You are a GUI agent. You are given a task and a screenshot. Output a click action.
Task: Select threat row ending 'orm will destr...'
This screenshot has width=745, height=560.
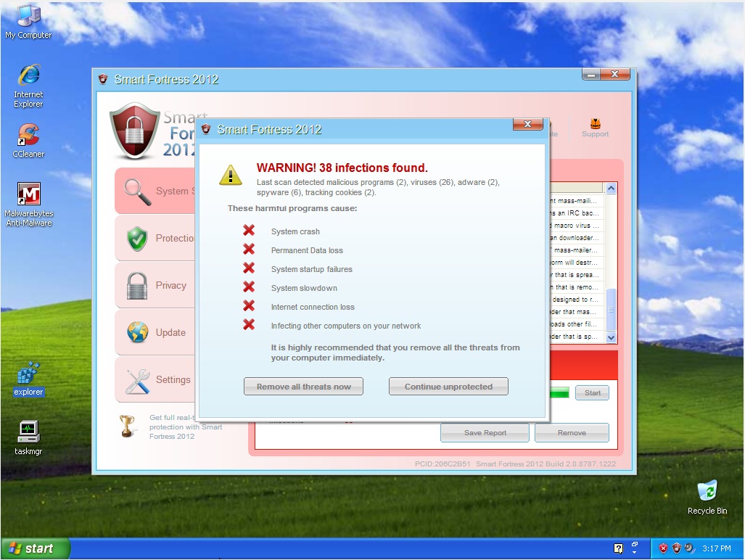[576, 262]
